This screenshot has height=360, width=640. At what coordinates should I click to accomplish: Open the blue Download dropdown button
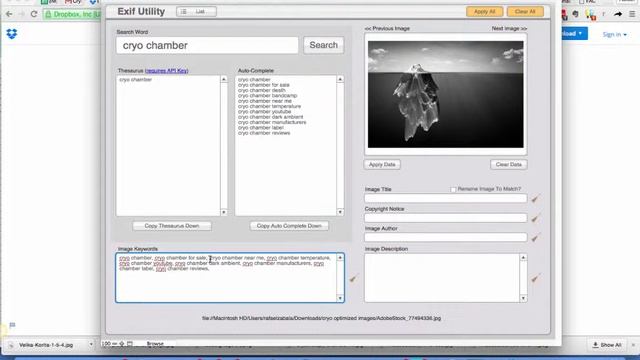click(x=575, y=33)
